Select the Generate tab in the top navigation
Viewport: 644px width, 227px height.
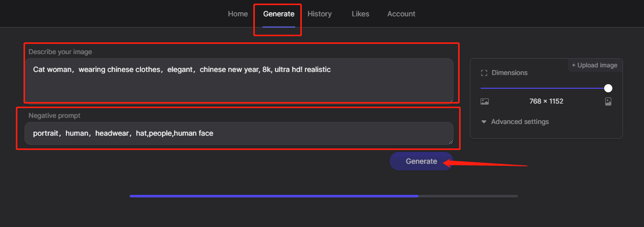(x=279, y=14)
